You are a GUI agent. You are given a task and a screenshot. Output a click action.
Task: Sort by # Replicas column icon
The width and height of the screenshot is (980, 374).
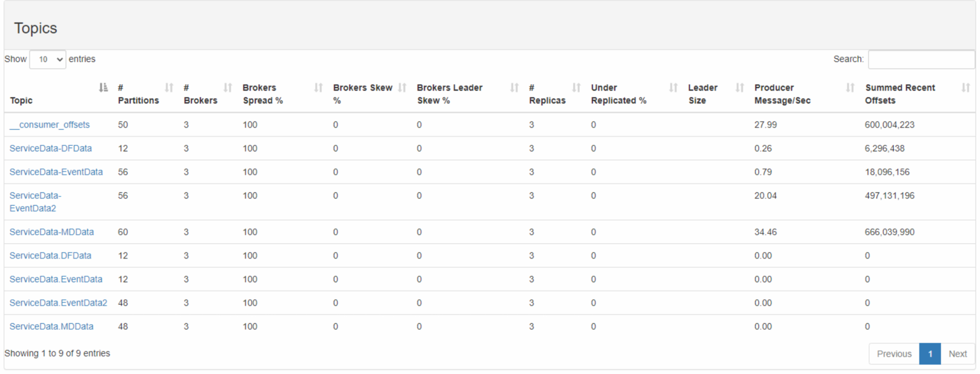576,88
